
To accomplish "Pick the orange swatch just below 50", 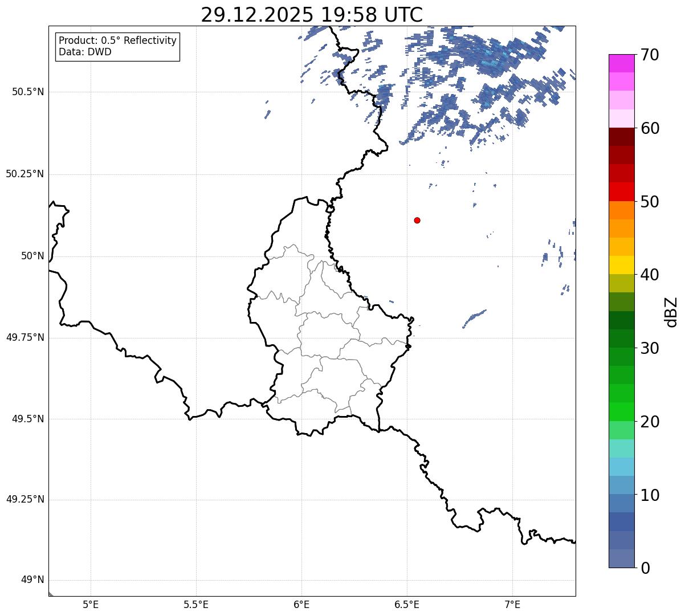I will (622, 210).
